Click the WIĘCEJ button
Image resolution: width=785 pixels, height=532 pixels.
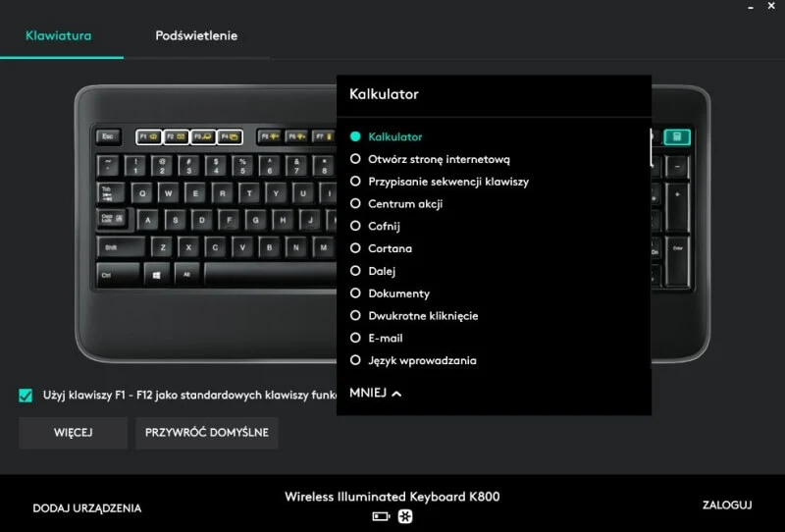pyautogui.click(x=73, y=433)
